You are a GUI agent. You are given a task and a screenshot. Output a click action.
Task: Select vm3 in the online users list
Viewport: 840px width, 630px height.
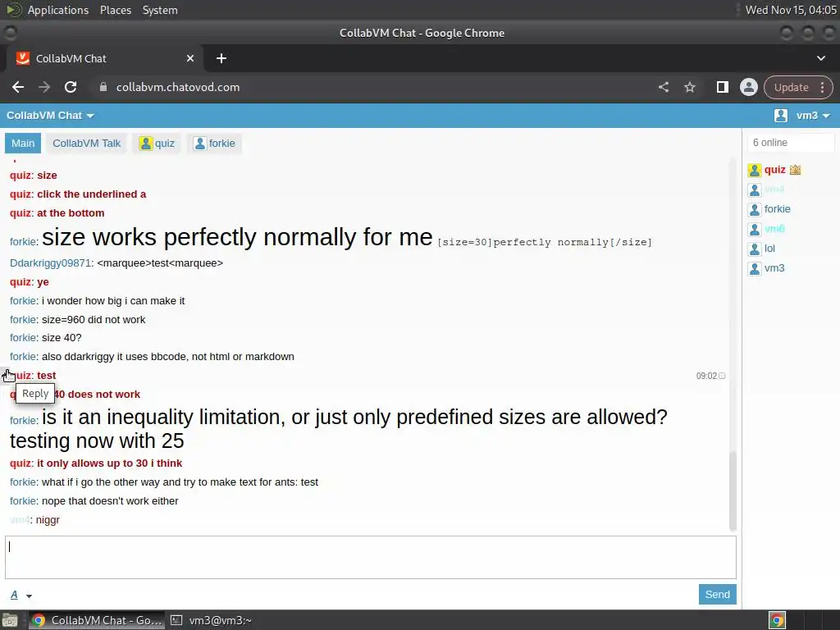pyautogui.click(x=774, y=268)
